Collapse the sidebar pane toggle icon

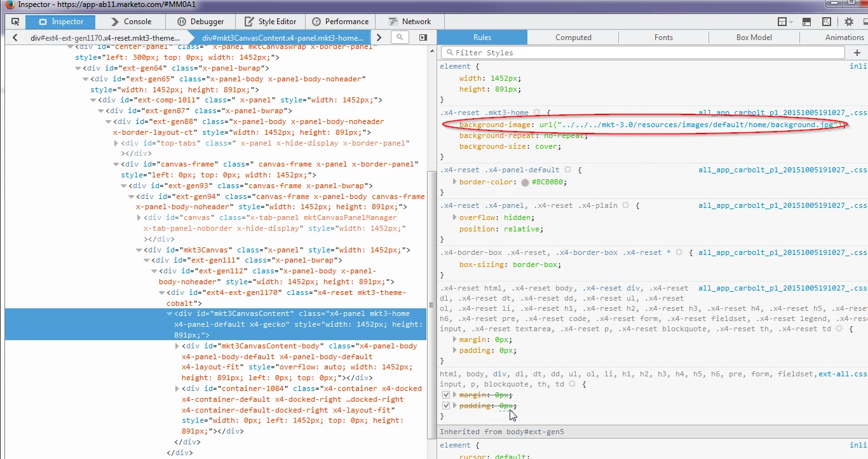click(x=423, y=38)
